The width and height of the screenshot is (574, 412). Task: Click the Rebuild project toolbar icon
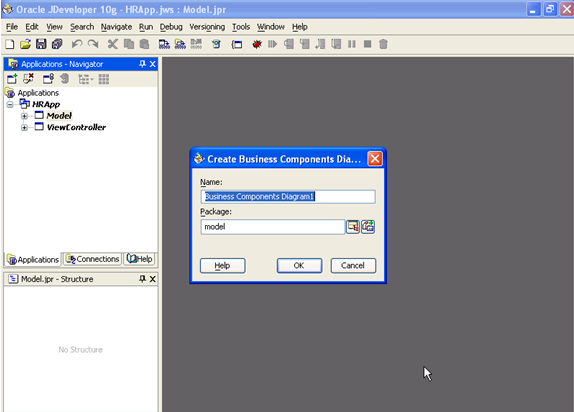click(x=180, y=44)
